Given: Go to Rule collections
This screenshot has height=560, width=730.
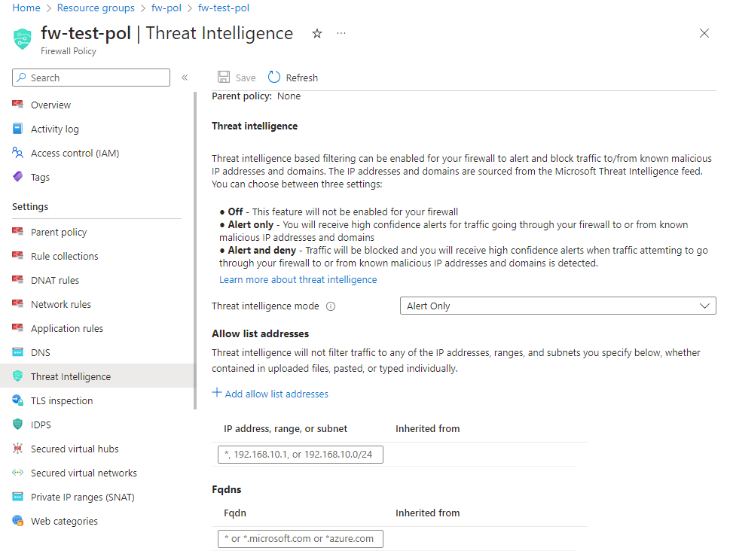Looking at the screenshot, I should 65,256.
